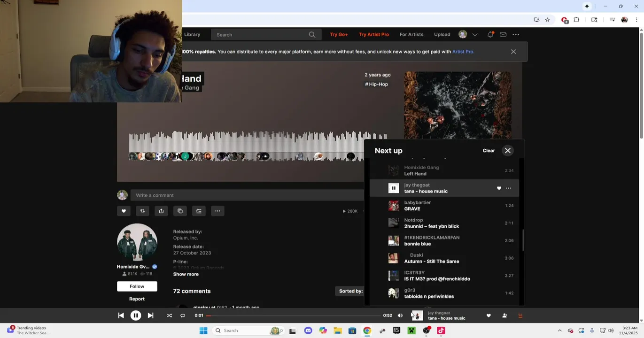644x338 pixels.
Task: Skip to the next track
Action: (150, 315)
